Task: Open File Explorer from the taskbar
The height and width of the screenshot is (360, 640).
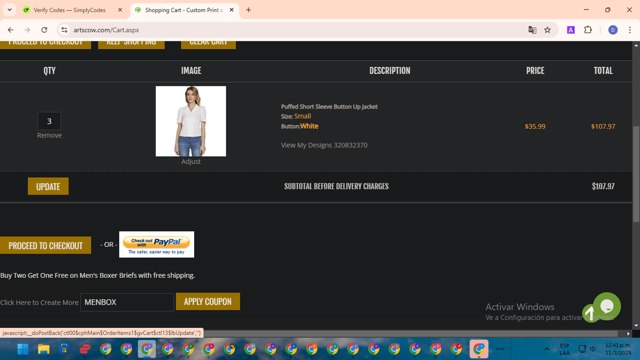Action: point(44,349)
